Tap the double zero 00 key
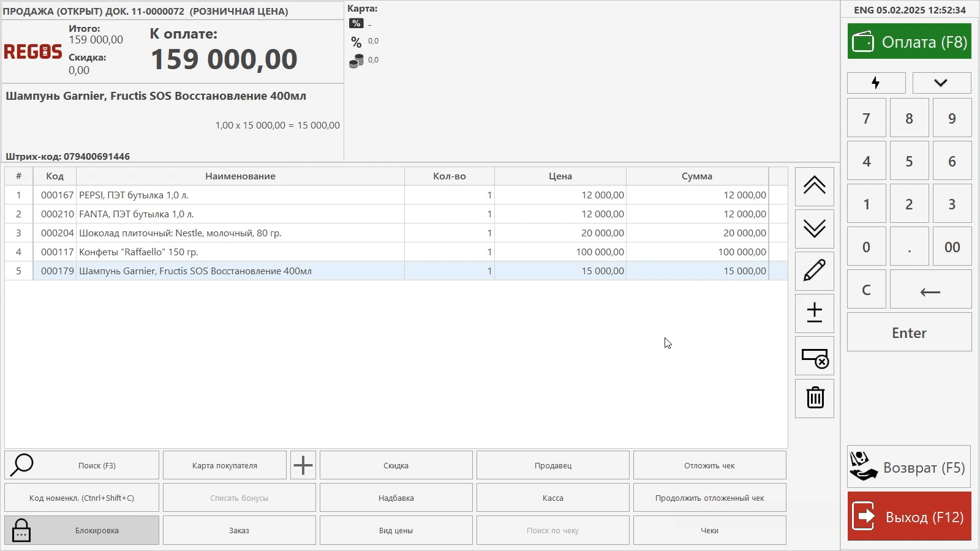The height and width of the screenshot is (551, 980). (x=952, y=247)
